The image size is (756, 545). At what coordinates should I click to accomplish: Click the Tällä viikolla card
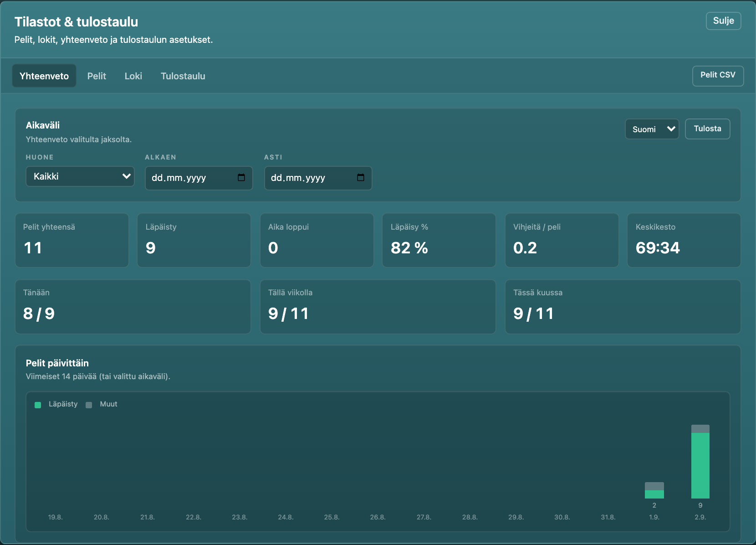click(378, 307)
